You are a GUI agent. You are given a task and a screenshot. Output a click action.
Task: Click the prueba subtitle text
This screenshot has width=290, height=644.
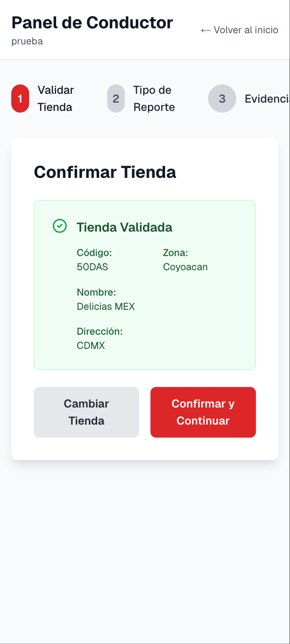click(26, 42)
